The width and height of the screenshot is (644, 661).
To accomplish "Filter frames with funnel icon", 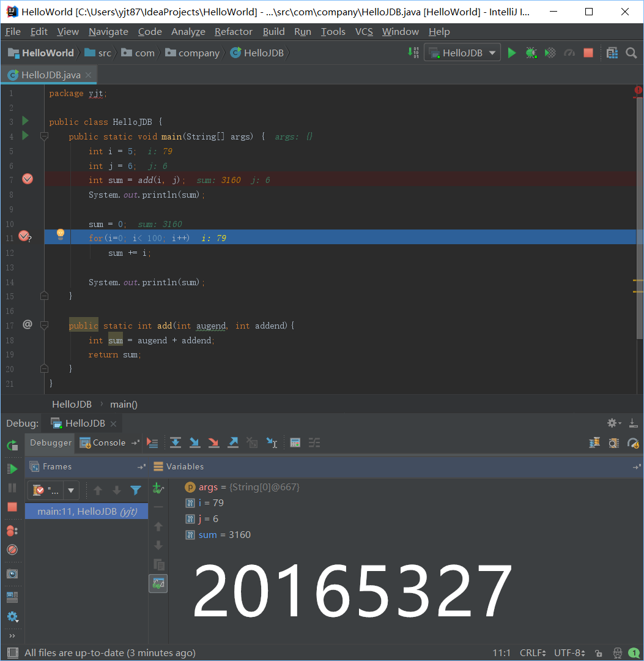I will 136,490.
